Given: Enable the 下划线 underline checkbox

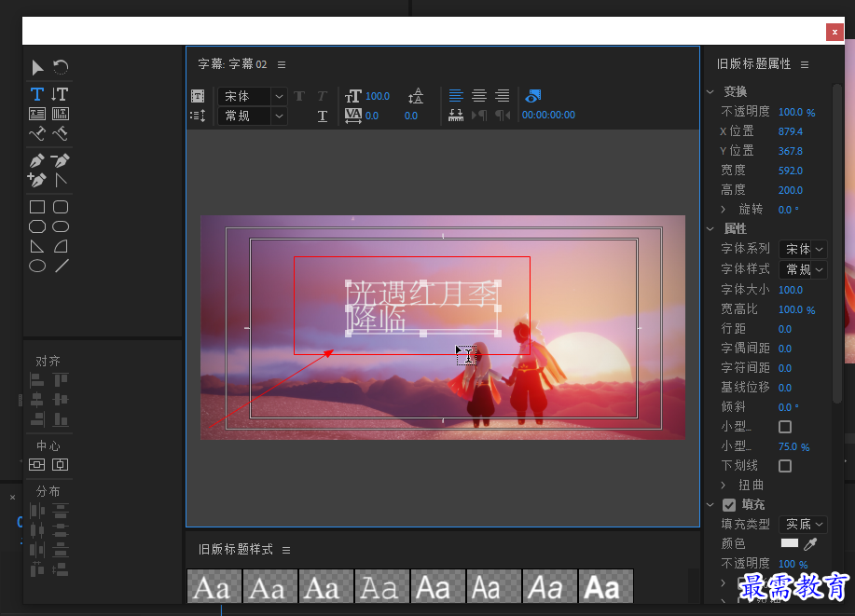Looking at the screenshot, I should 785,466.
